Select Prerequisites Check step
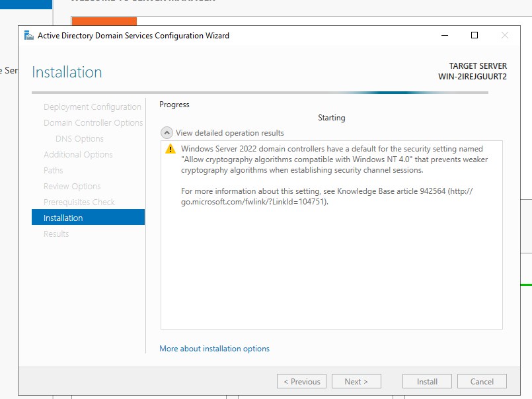 79,202
